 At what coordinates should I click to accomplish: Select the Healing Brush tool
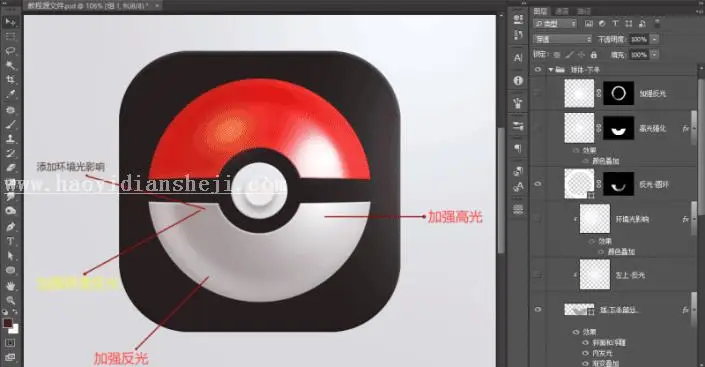coord(10,109)
